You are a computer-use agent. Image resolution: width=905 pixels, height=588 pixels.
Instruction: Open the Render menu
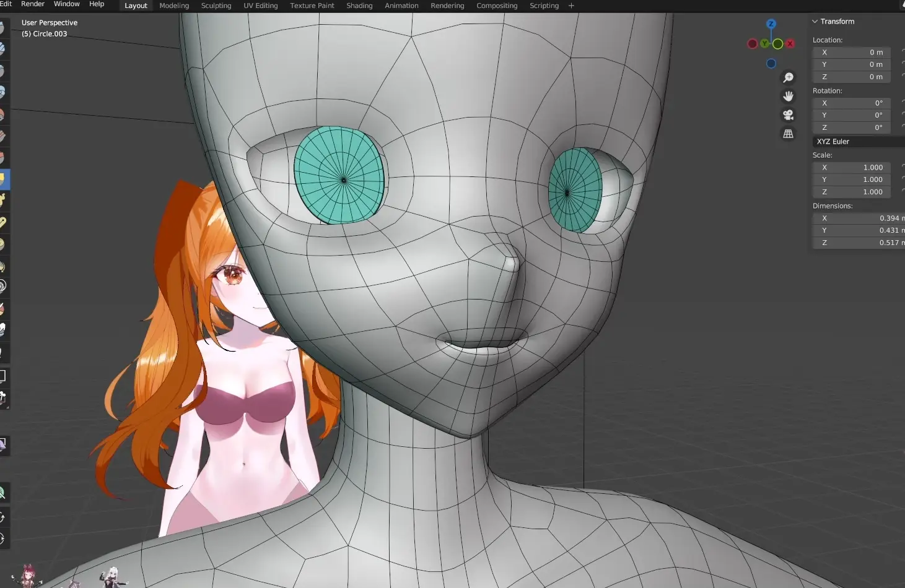click(x=33, y=4)
